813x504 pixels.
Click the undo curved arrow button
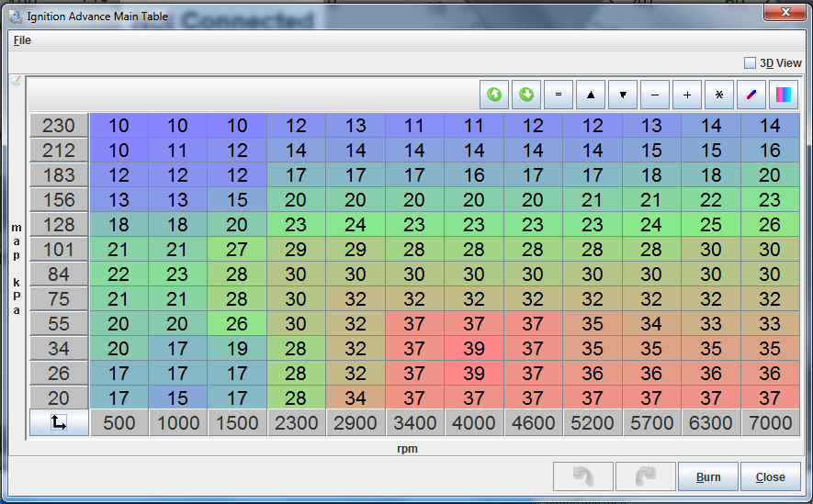click(x=583, y=477)
